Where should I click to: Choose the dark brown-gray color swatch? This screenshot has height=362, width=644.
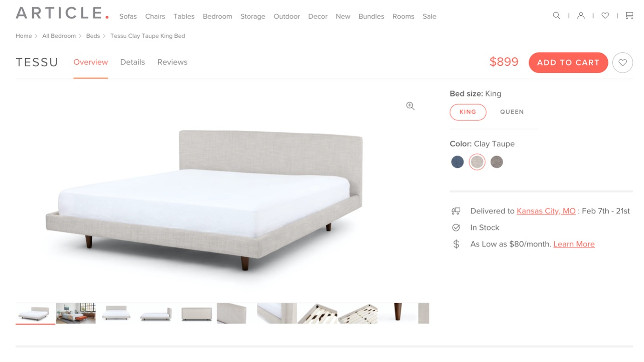[496, 162]
